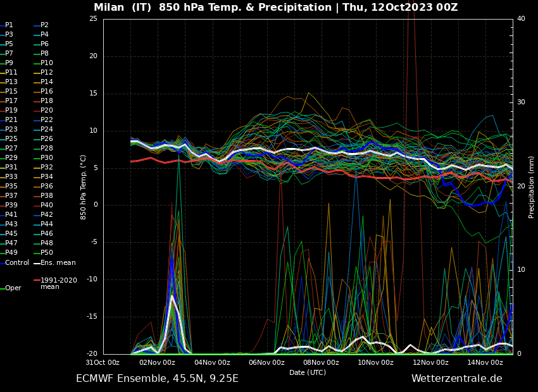
Task: Select the P50 legend entry
Action: pyautogui.click(x=47, y=253)
